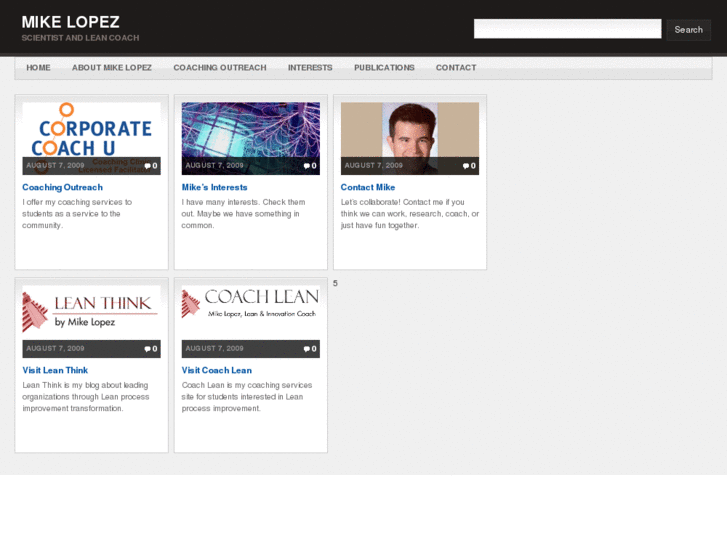
Task: Open the Contact Mike post title link
Action: (x=368, y=187)
